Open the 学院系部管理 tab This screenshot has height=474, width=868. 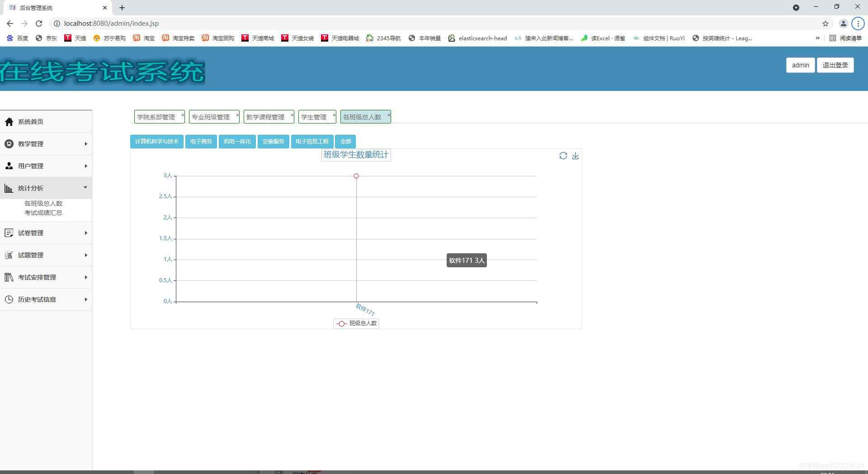point(157,117)
